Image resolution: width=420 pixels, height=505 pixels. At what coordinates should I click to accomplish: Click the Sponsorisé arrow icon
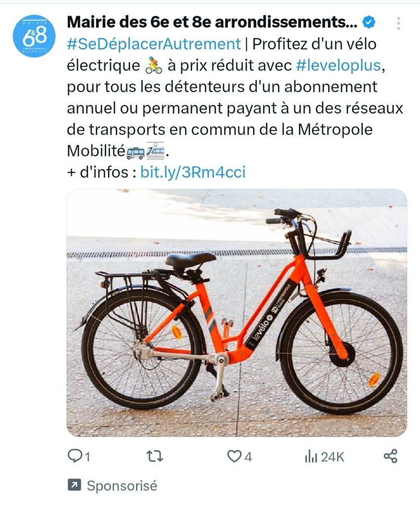pos(75,485)
